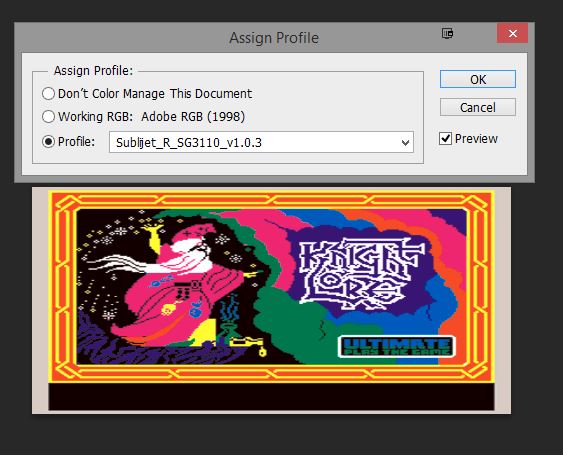
Task: Click the Preview label text
Action: 476,139
